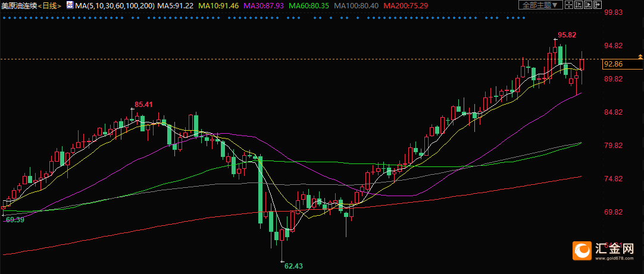The height and width of the screenshot is (274, 644).
Task: Select the MA30:87.93 legend value
Action: tap(264, 6)
